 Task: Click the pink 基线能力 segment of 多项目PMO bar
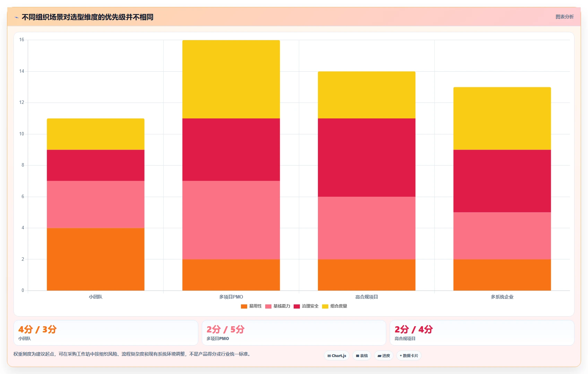pos(231,220)
